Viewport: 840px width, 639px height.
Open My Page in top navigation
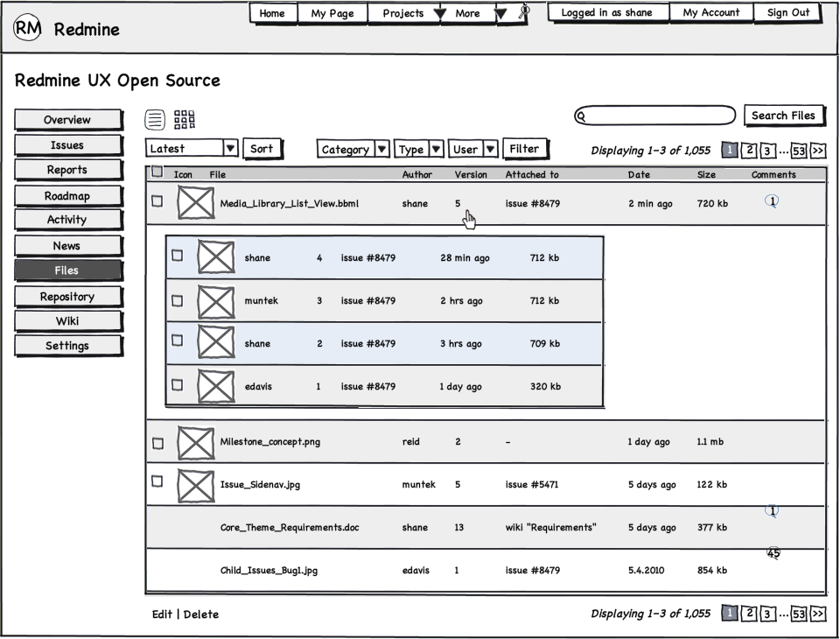[332, 13]
